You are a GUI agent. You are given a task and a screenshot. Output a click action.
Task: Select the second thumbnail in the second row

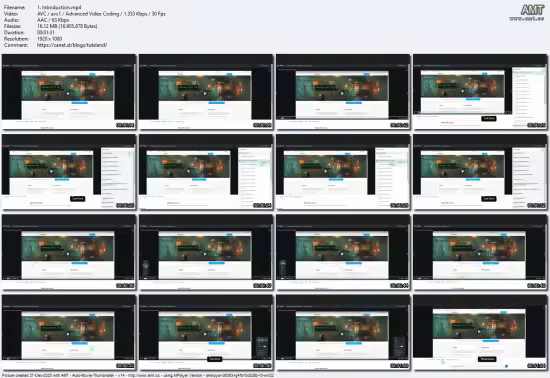[206, 172]
